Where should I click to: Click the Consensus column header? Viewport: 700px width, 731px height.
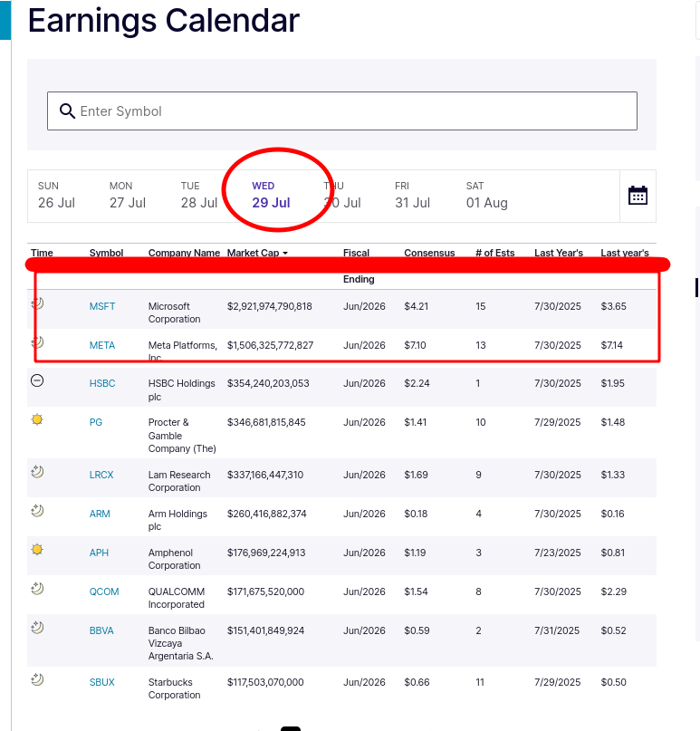pyautogui.click(x=429, y=253)
